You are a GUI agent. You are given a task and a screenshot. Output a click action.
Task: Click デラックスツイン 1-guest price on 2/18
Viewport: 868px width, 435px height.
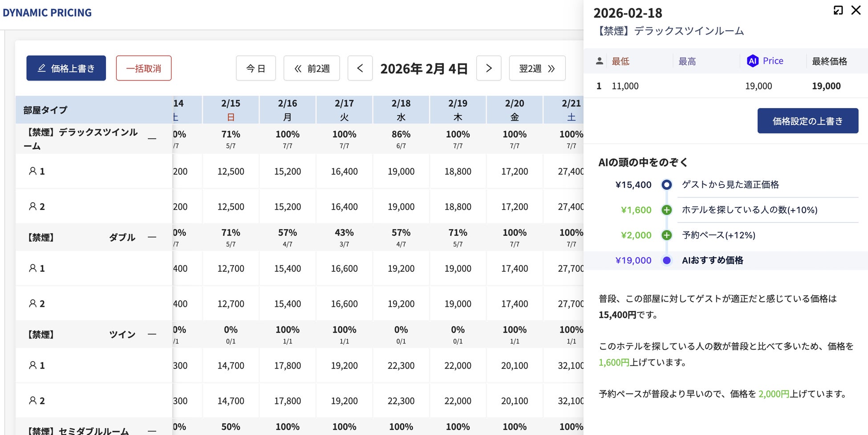[x=401, y=171]
